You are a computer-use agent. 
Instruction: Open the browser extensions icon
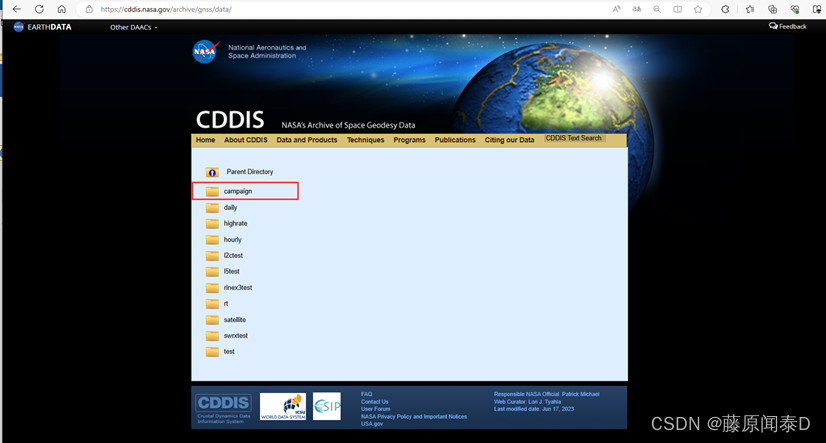pyautogui.click(x=725, y=9)
